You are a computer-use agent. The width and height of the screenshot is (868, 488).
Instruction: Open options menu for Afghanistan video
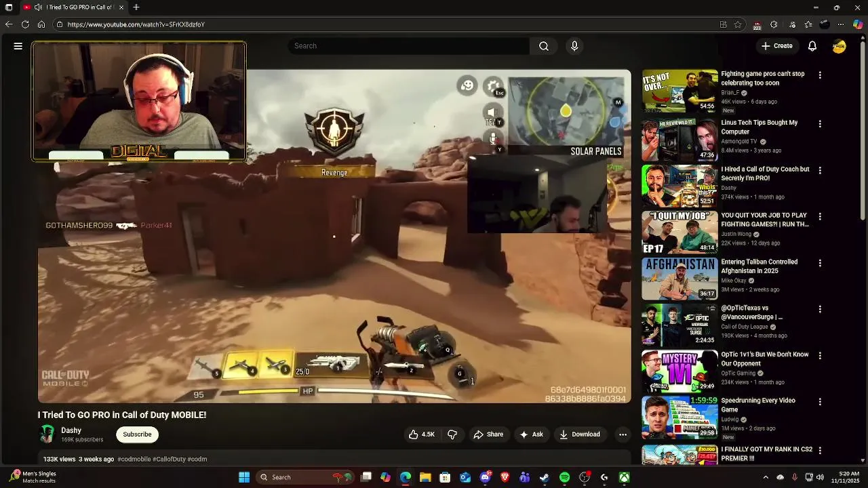(x=820, y=263)
